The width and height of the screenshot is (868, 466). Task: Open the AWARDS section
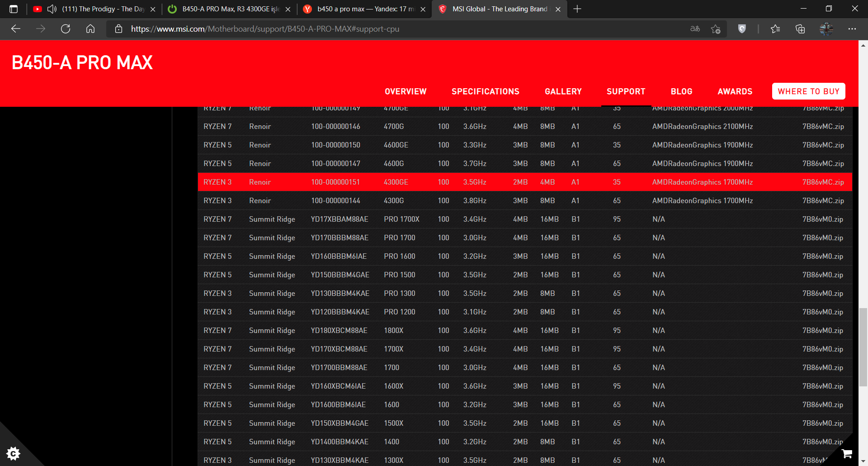(735, 91)
